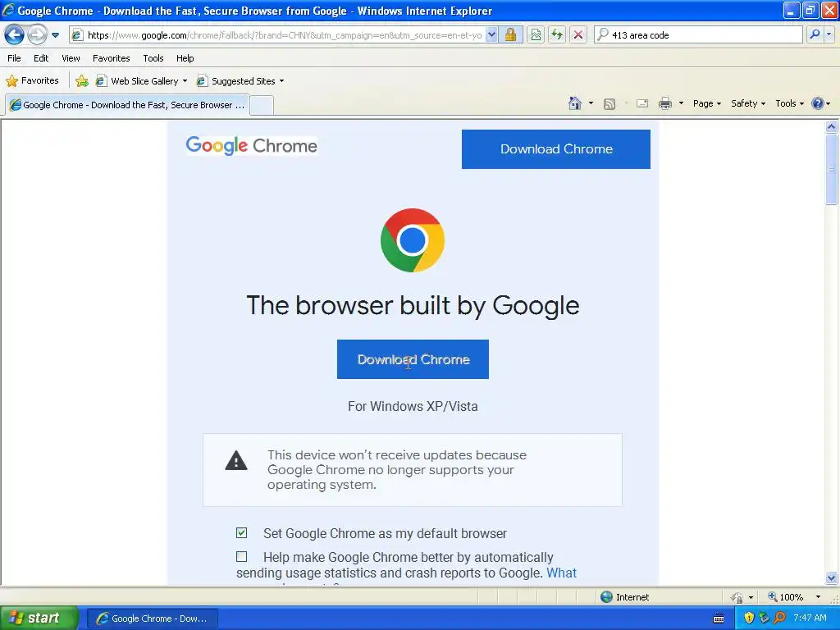
Task: Expand the Print options dropdown arrow
Action: click(681, 103)
